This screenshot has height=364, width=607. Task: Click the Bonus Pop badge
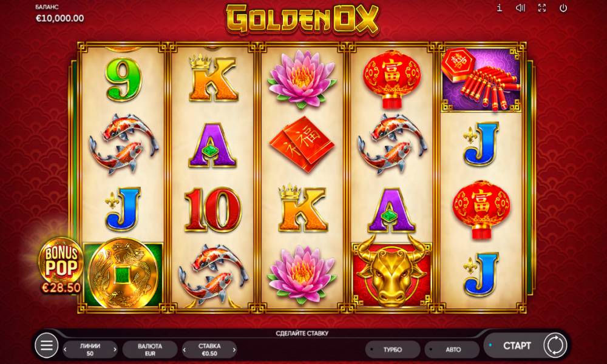pyautogui.click(x=61, y=265)
